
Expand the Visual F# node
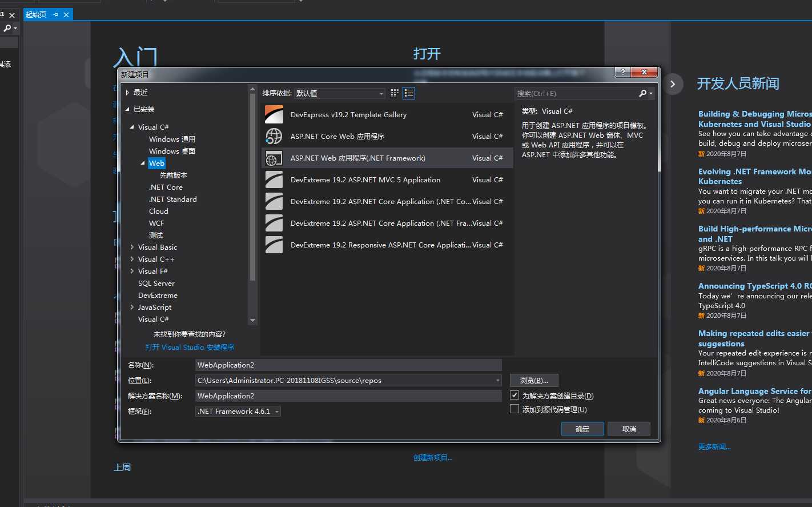[x=132, y=271]
